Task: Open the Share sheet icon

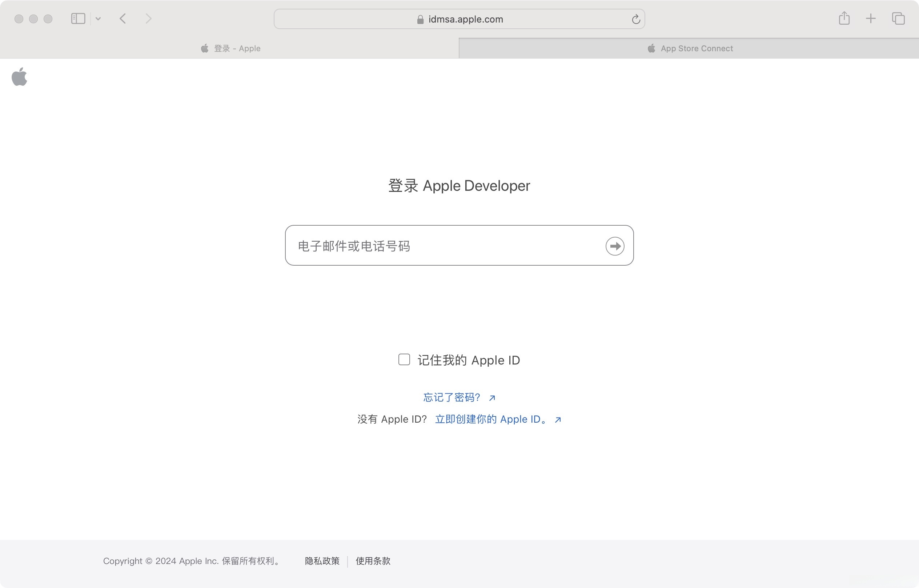Action: (x=844, y=18)
